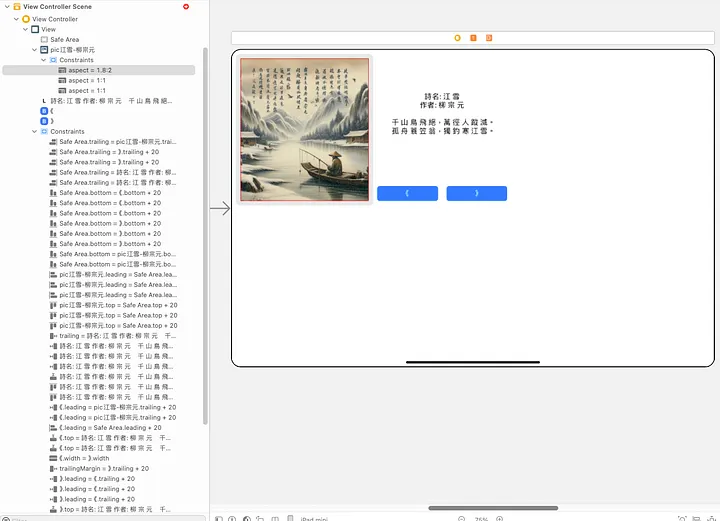The width and height of the screenshot is (720, 521).
Task: Select the 詩名: 江雪 poem label on canvas
Action: (x=442, y=113)
